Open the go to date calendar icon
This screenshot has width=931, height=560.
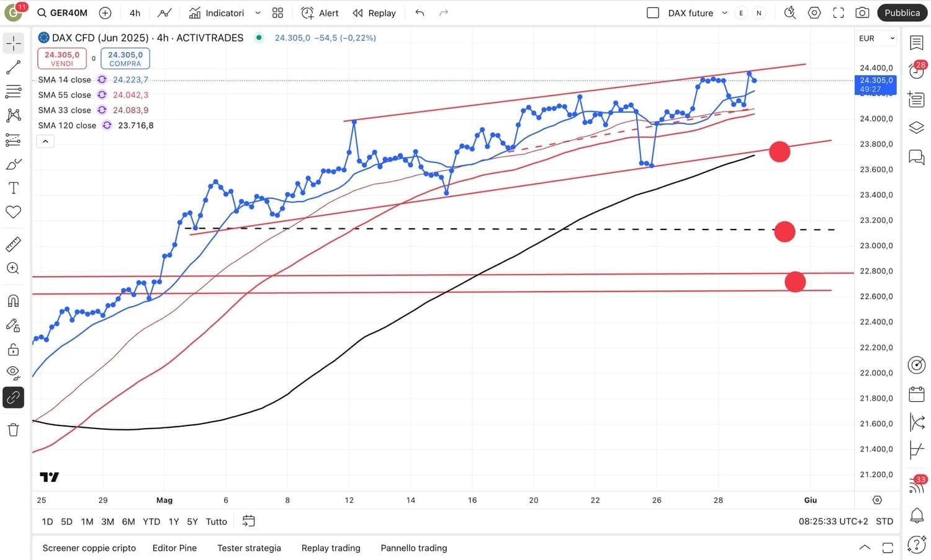(x=248, y=522)
